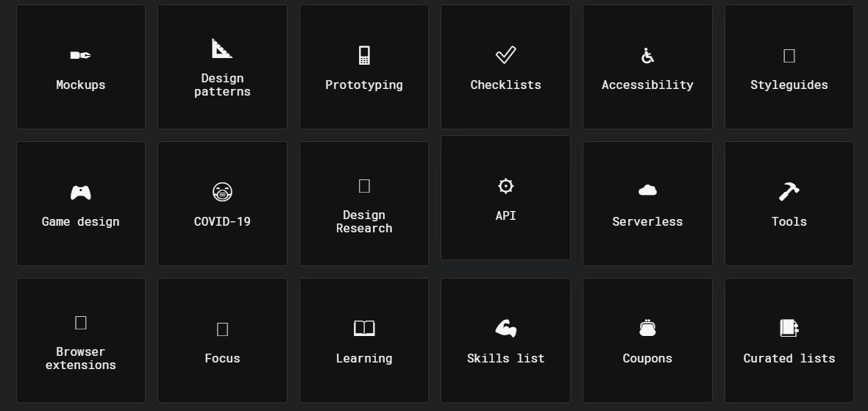Click the purse icon above Coupons

coord(647,328)
